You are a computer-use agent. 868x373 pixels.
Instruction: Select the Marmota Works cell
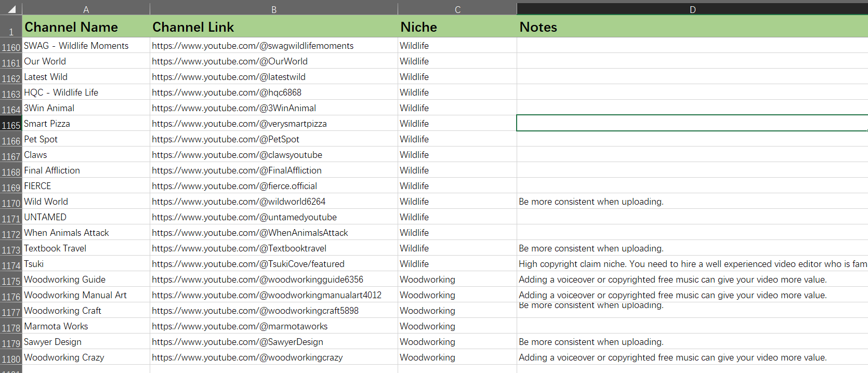(86, 326)
